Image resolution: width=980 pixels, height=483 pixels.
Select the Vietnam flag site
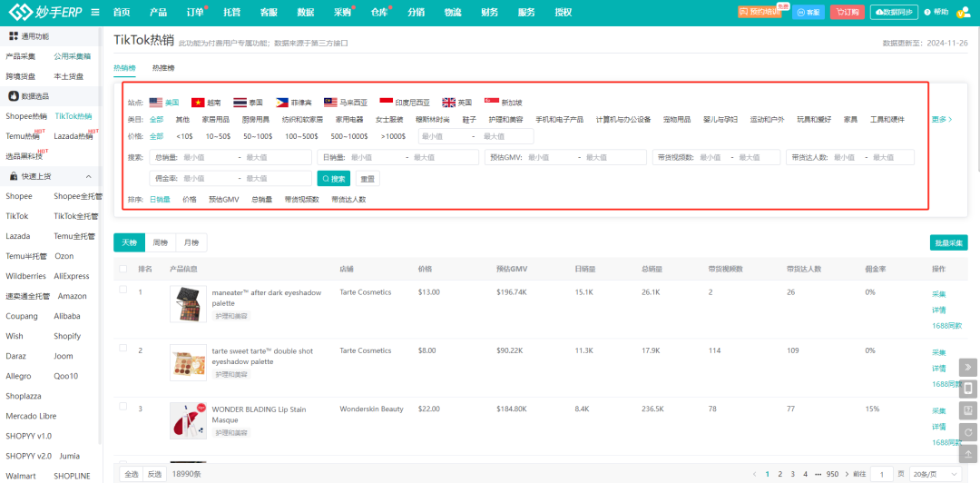(x=198, y=102)
